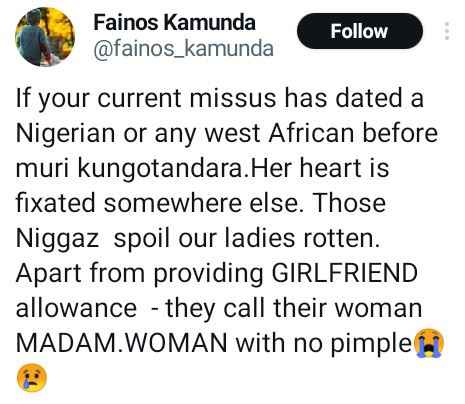Viewport: 465px width, 404px height.
Task: Click the sad tear emoji on last line
Action: 32,378
